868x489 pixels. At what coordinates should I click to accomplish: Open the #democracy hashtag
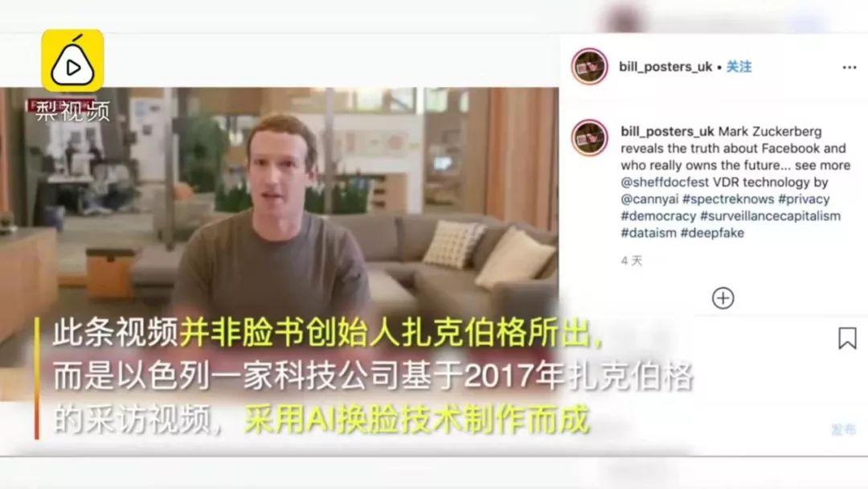click(x=658, y=216)
